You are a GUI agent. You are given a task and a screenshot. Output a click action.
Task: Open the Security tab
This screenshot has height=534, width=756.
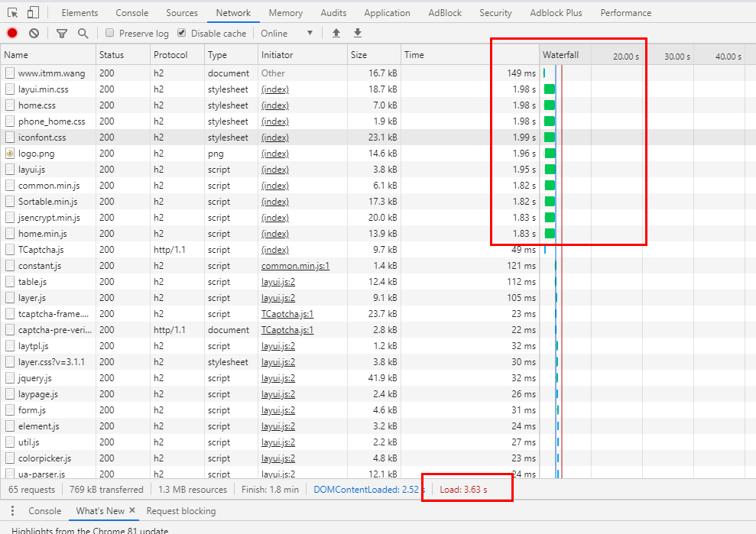coord(495,13)
